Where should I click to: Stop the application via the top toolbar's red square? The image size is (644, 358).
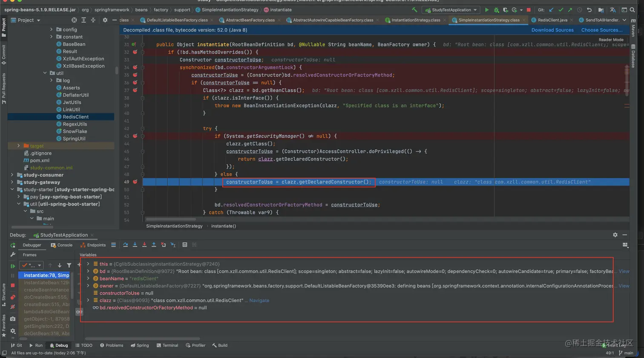[529, 10]
